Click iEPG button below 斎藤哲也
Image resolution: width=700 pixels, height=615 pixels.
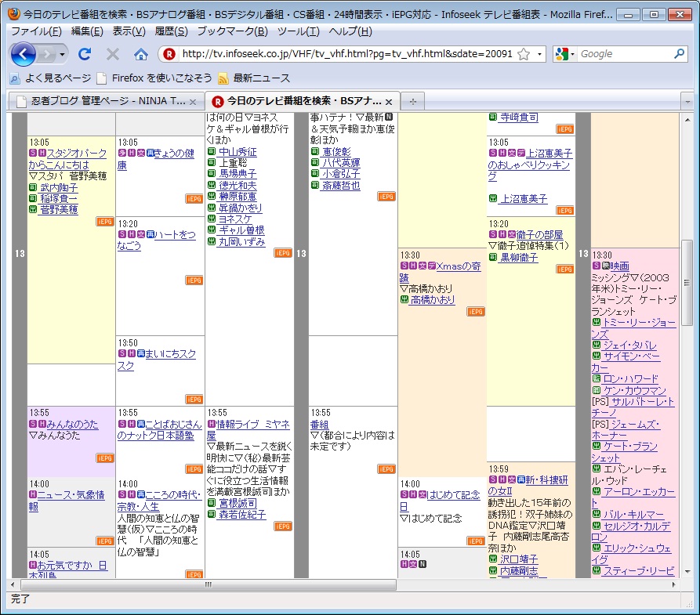click(x=386, y=197)
